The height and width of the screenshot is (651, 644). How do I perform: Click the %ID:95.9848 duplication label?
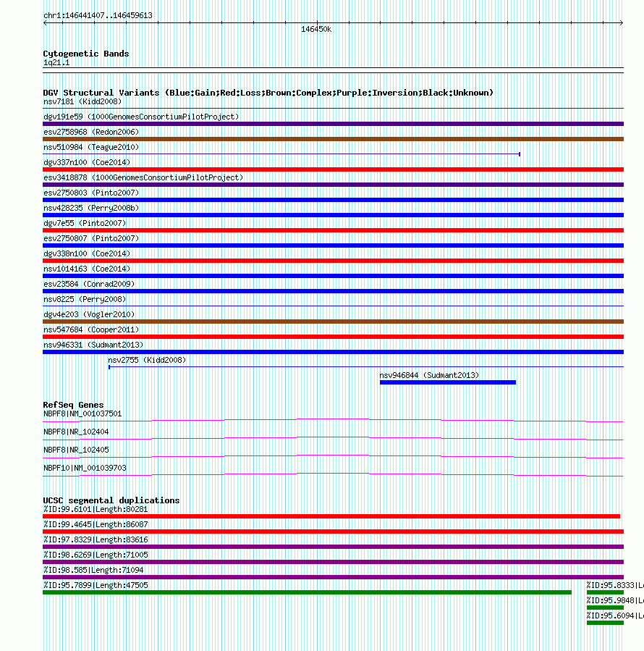615,601
